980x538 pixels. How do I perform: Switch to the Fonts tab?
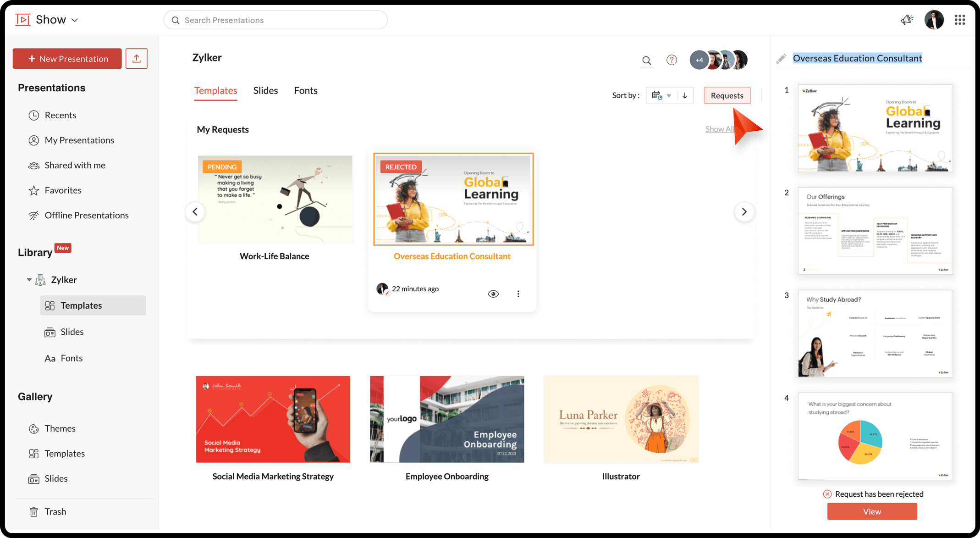click(x=306, y=91)
